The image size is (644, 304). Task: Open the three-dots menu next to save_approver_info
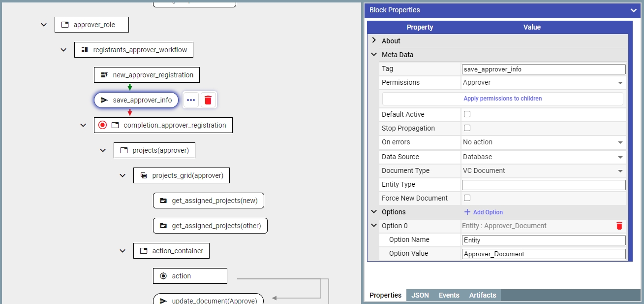coord(191,100)
